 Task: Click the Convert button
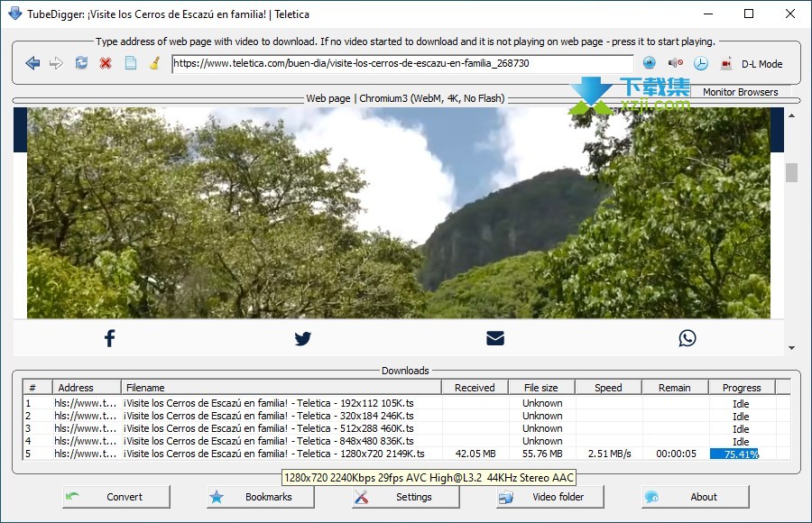coord(116,497)
